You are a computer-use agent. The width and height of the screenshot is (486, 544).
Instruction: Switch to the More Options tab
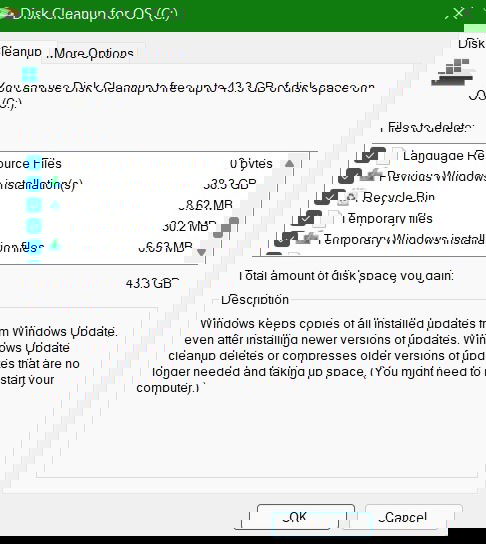click(93, 54)
